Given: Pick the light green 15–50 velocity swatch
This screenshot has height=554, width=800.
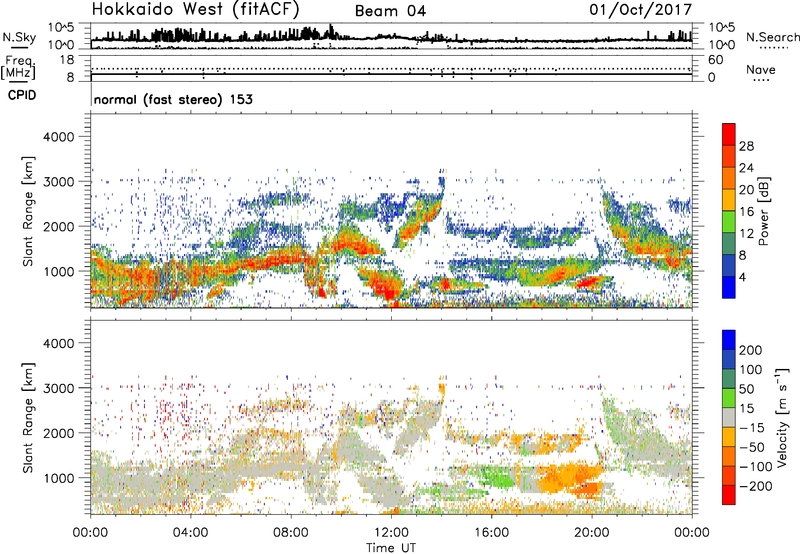Looking at the screenshot, I should point(729,398).
